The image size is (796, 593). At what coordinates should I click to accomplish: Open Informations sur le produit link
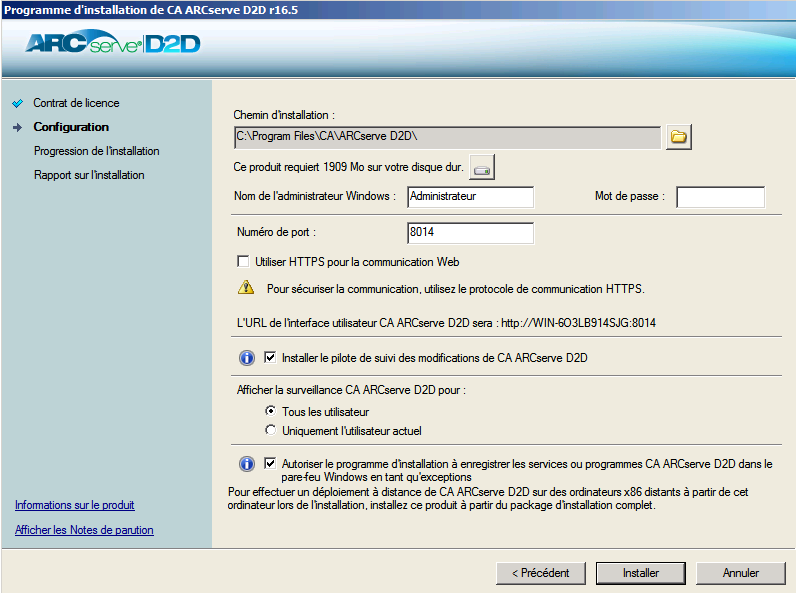click(x=75, y=505)
